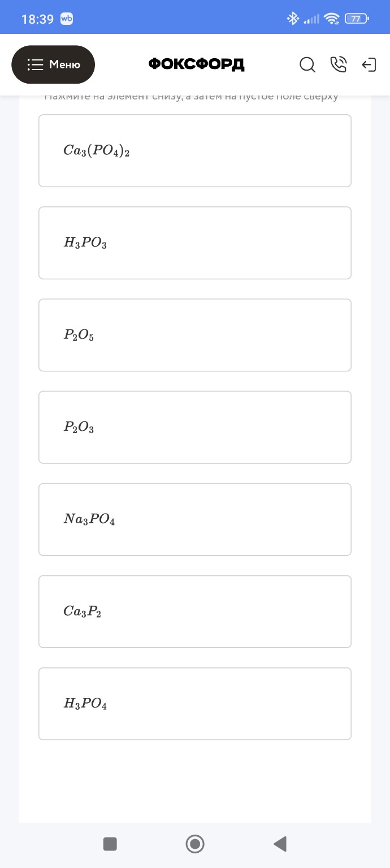The height and width of the screenshot is (868, 390).
Task: Choose the P2O5 formula card
Action: (195, 335)
